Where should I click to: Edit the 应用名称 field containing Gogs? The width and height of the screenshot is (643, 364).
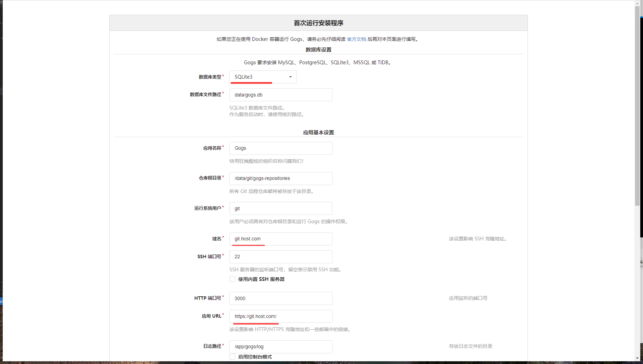pyautogui.click(x=281, y=148)
